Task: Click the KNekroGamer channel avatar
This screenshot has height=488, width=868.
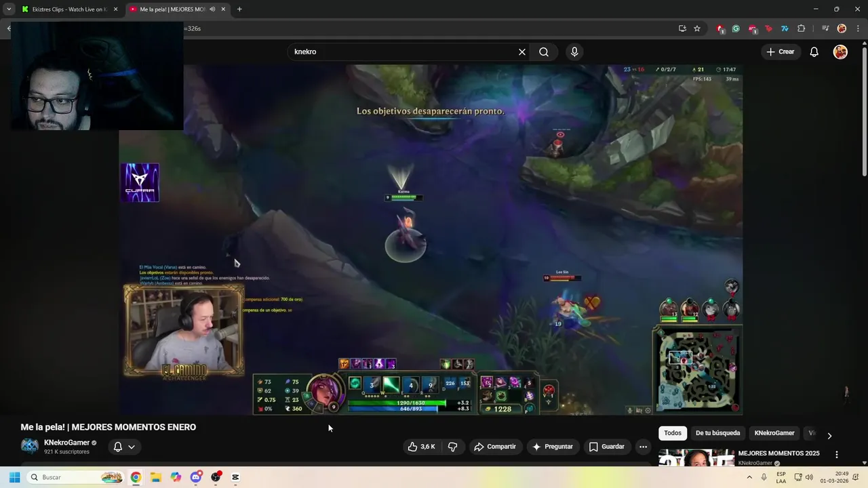Action: 29,446
